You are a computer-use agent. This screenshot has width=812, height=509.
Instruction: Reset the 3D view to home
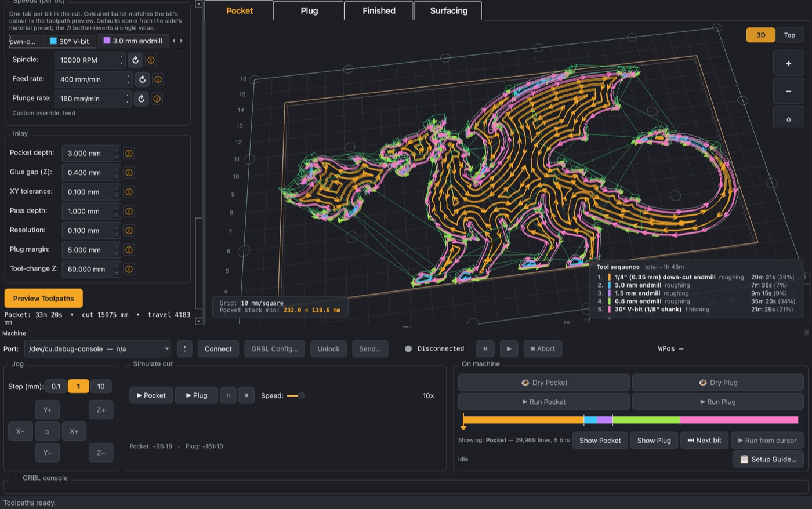788,118
